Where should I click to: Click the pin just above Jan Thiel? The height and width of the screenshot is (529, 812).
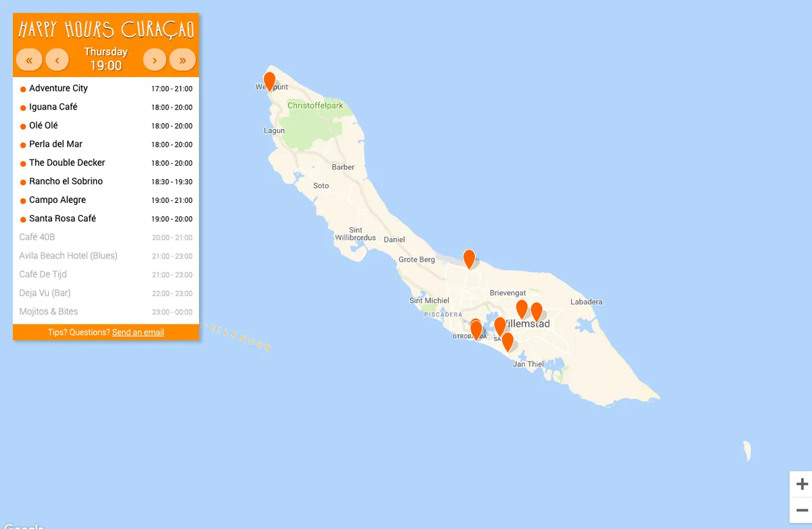tap(507, 342)
